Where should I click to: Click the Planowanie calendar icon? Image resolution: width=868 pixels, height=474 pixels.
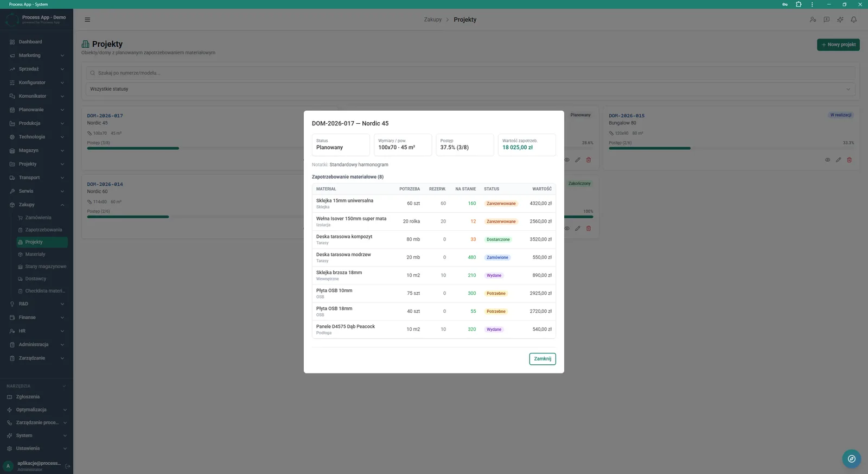click(12, 110)
